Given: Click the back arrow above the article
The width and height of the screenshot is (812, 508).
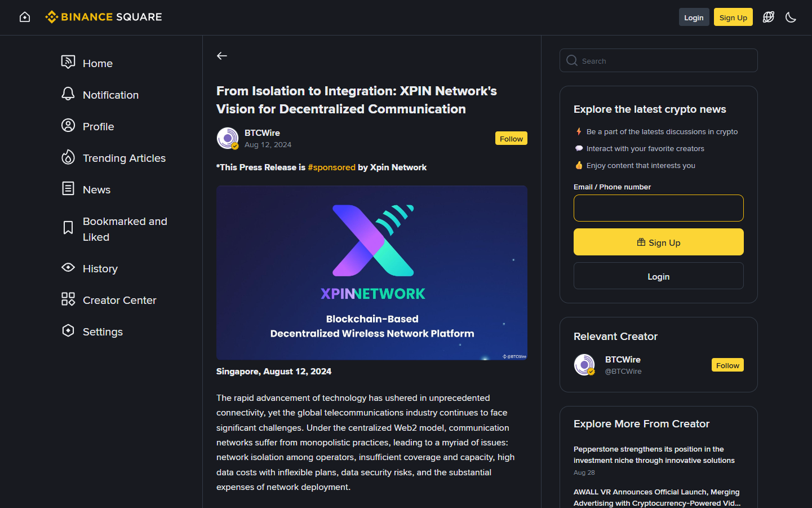Looking at the screenshot, I should click(x=222, y=56).
